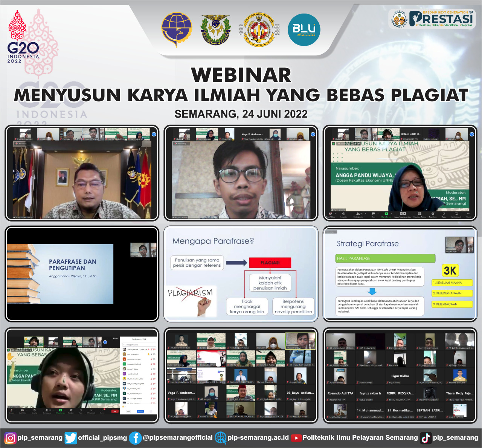Click the TikTok icon in the footer
The image size is (482, 448).
click(426, 438)
